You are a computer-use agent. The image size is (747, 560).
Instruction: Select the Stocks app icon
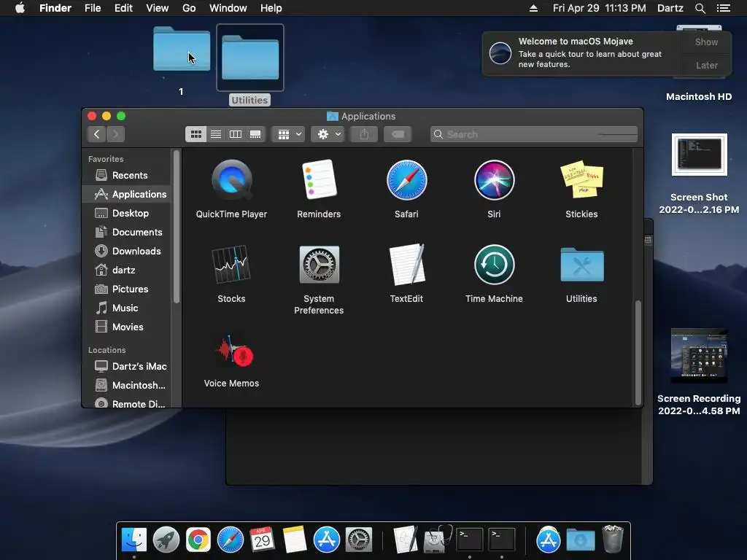pos(231,264)
